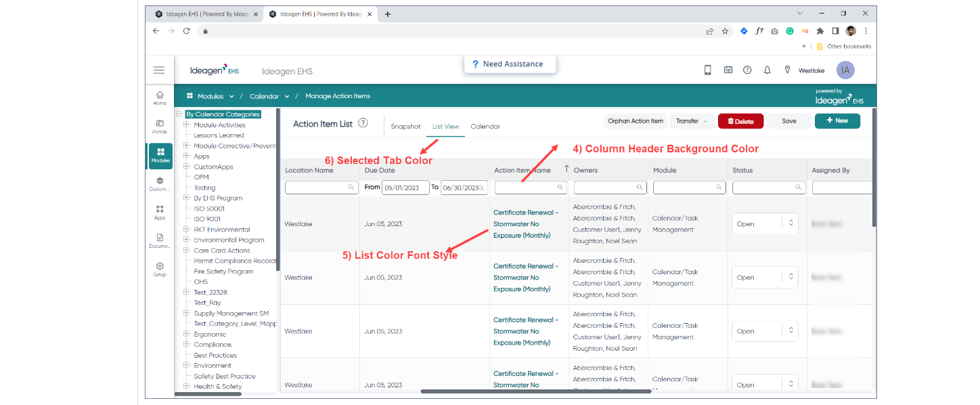Open the Modules breadcrumb dropdown

point(231,96)
